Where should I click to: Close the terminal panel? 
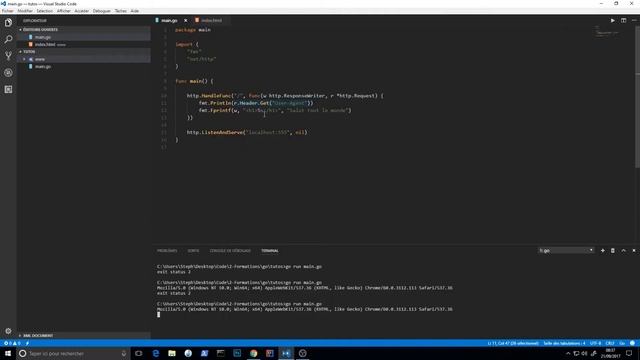click(634, 251)
